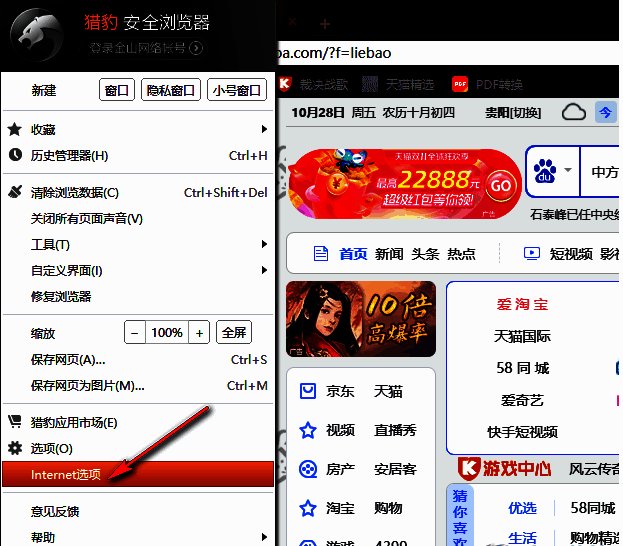Click the film reel icon beside 房产

(x=308, y=469)
